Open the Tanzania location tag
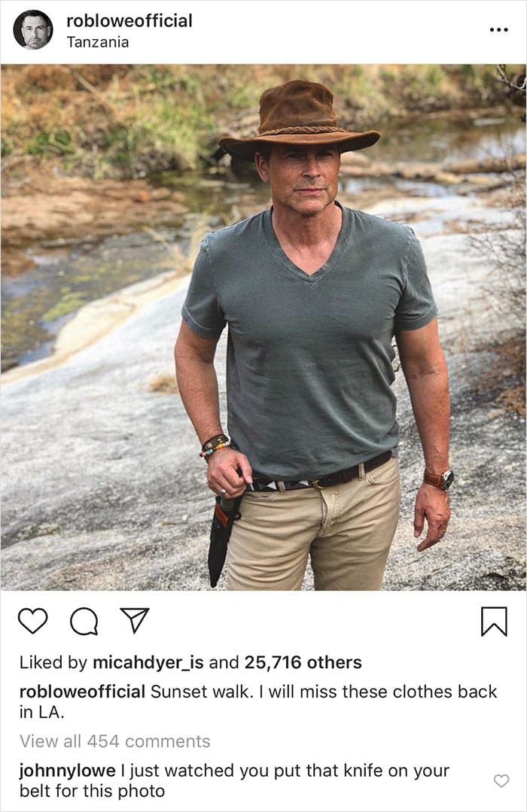The width and height of the screenshot is (527, 812). click(98, 42)
